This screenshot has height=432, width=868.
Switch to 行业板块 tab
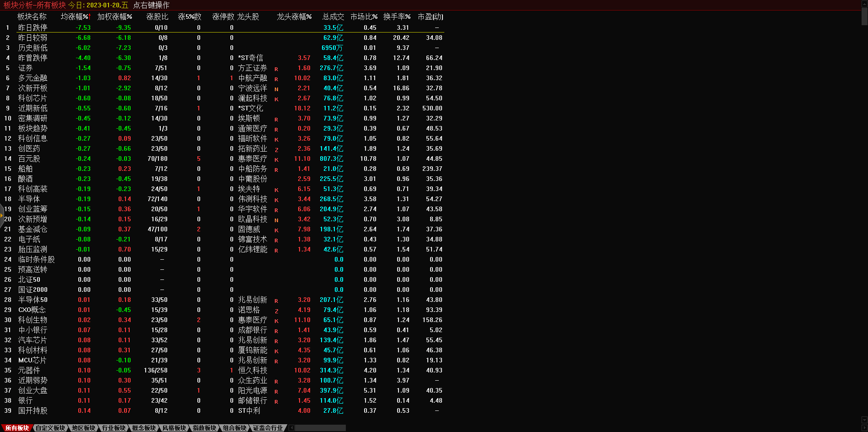(114, 428)
